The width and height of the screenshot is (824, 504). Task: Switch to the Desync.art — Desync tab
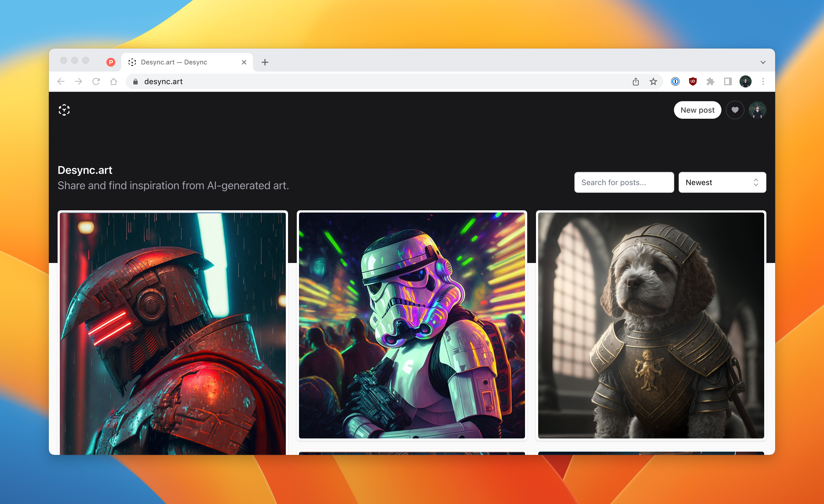(187, 62)
